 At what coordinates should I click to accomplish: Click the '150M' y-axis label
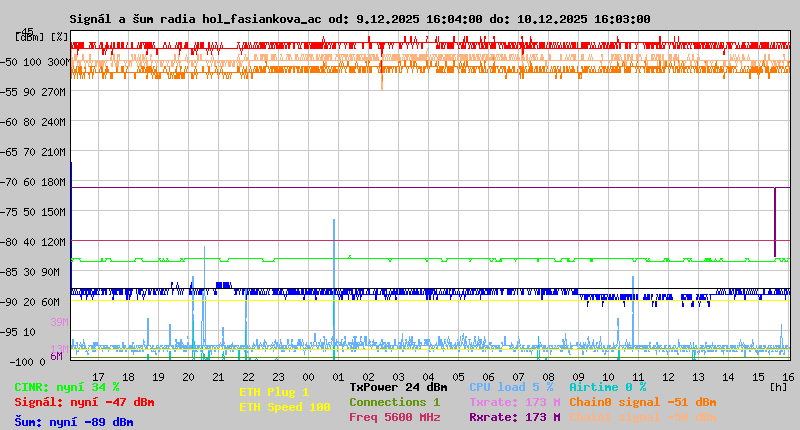point(54,212)
